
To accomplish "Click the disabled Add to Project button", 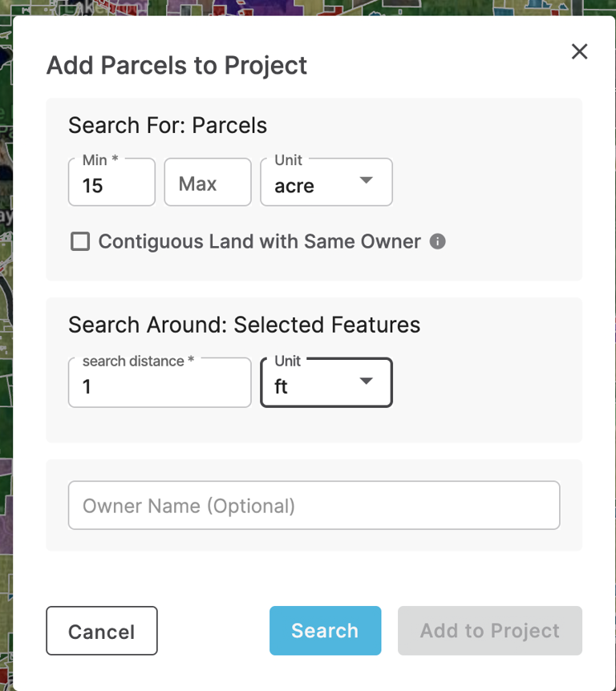I will (489, 631).
